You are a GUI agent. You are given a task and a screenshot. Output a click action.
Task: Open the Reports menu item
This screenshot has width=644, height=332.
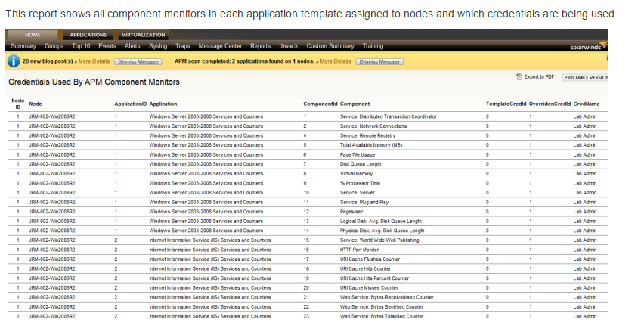(260, 46)
